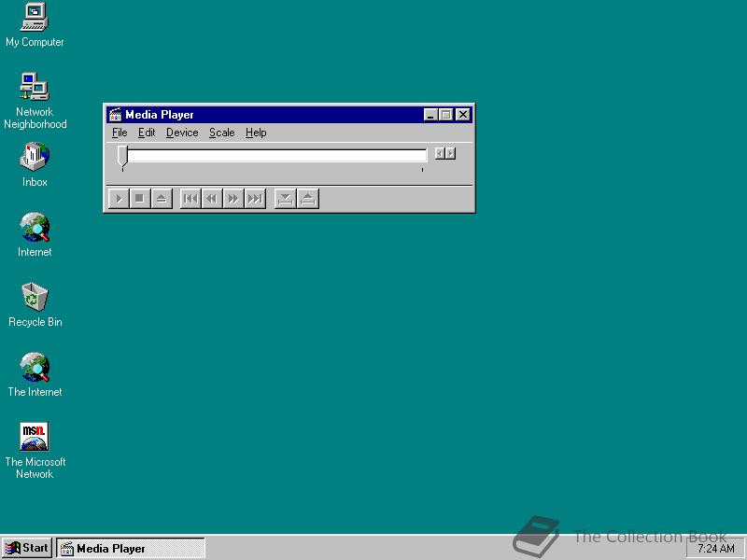
Task: Click the Next Mark button
Action: [255, 199]
